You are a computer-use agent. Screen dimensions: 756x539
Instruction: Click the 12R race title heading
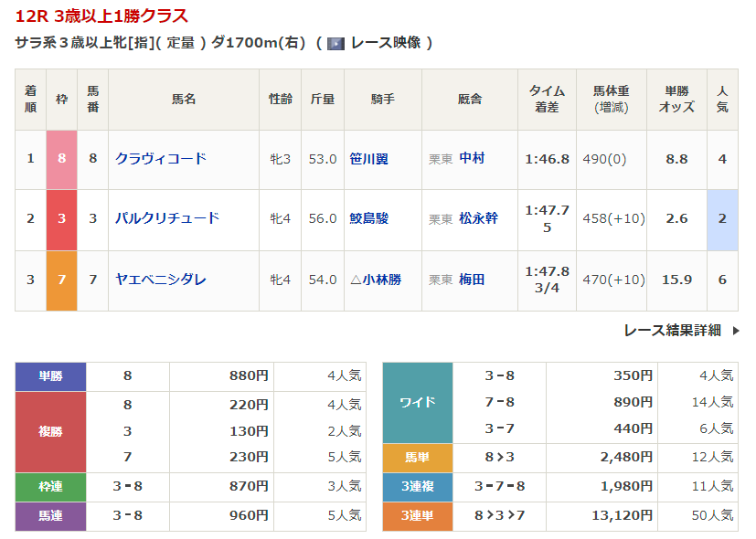tap(101, 16)
